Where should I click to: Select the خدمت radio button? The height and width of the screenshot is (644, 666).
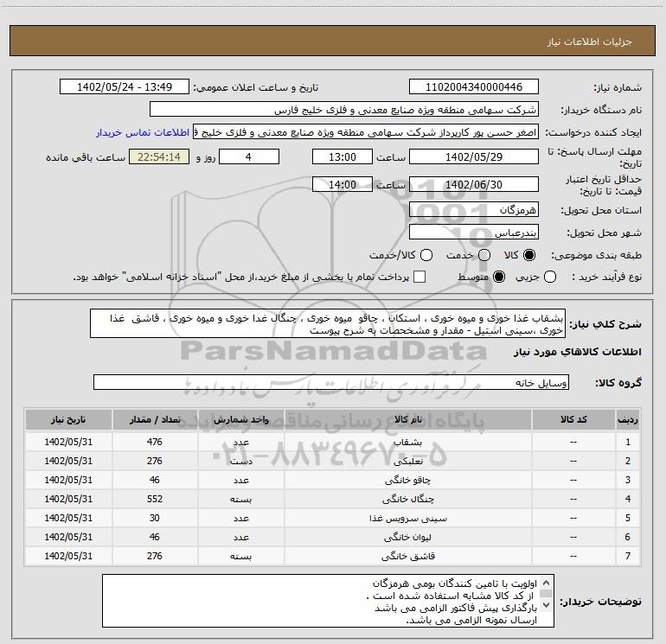pos(484,255)
